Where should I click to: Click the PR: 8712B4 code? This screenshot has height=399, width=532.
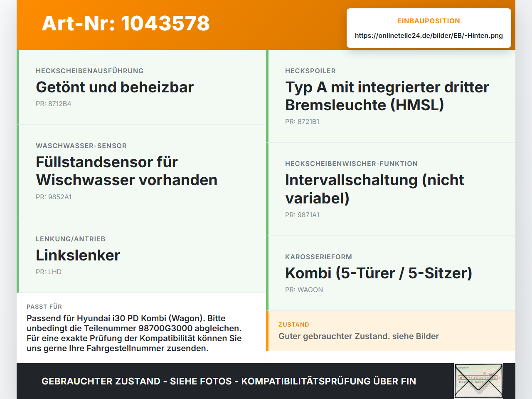tap(54, 104)
